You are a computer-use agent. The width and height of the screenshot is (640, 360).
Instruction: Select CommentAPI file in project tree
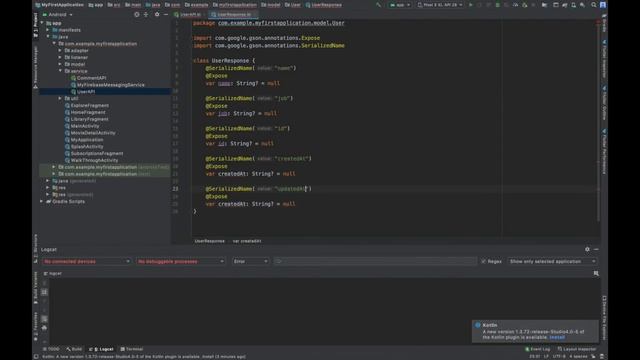pyautogui.click(x=88, y=78)
